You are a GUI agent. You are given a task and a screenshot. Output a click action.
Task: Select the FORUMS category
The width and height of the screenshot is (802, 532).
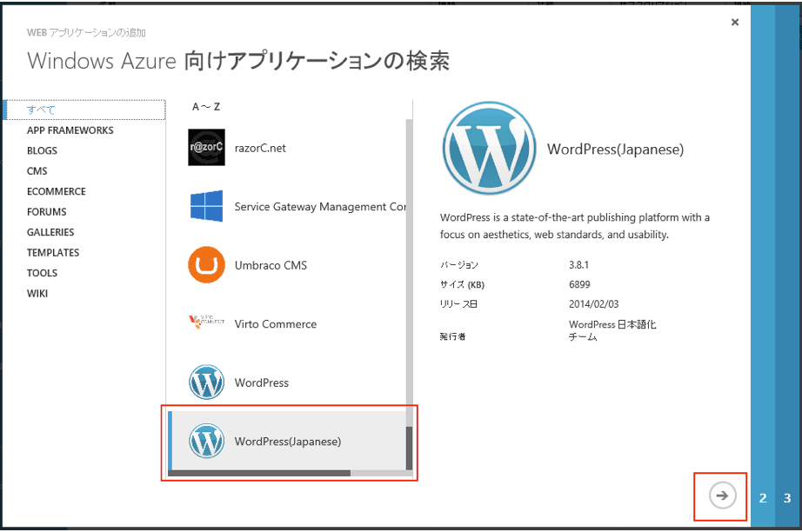tap(47, 212)
